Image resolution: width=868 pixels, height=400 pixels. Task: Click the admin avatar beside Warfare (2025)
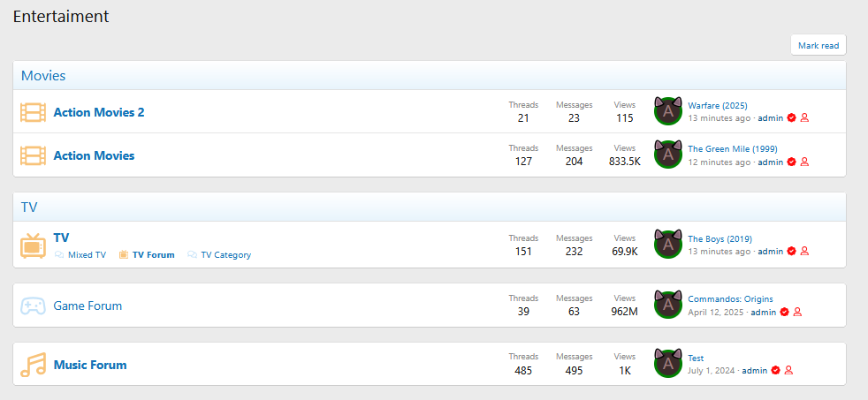(x=668, y=111)
